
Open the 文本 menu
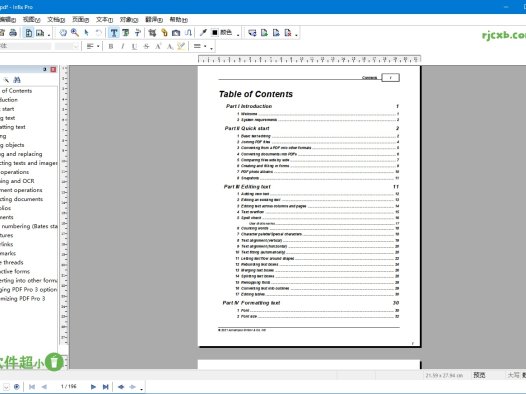point(104,20)
